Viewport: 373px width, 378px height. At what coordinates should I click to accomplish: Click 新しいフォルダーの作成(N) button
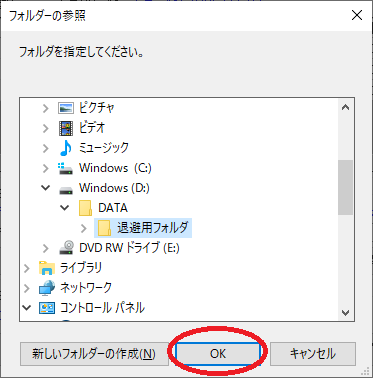94,354
